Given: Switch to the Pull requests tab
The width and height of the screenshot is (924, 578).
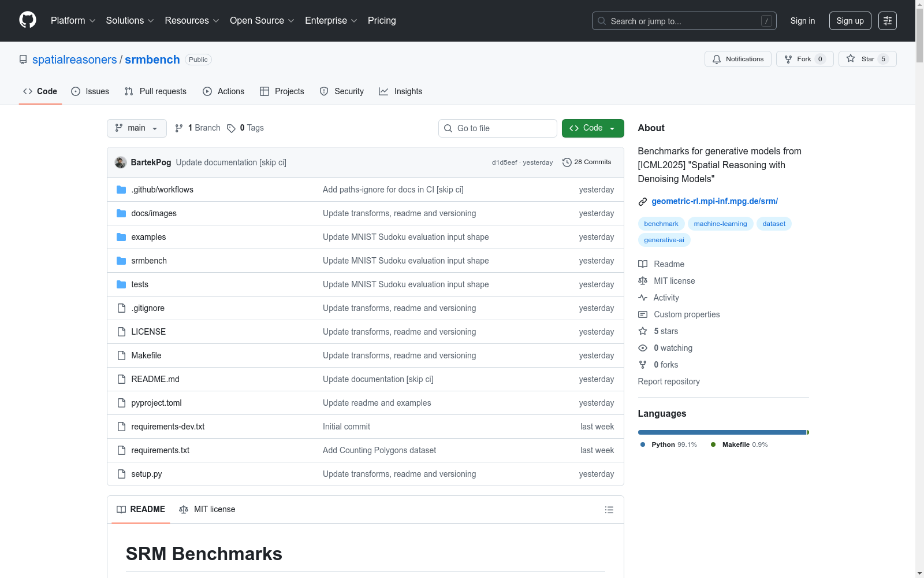Looking at the screenshot, I should pos(155,91).
